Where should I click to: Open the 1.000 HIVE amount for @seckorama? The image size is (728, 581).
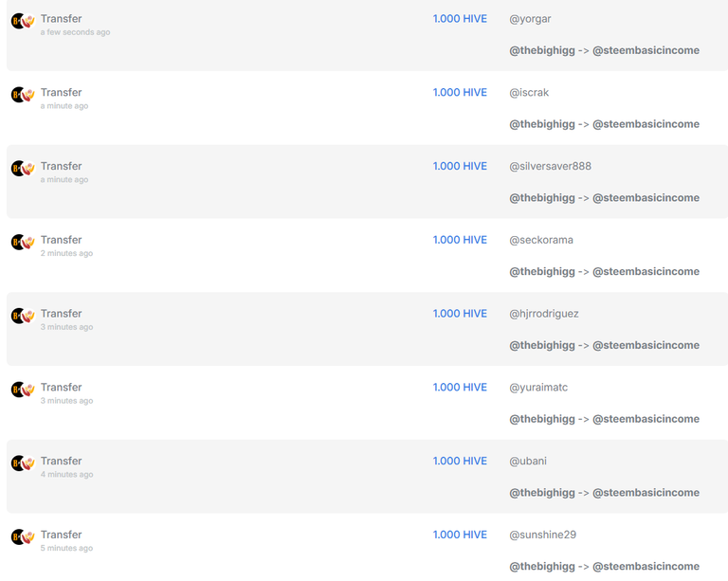tap(460, 240)
